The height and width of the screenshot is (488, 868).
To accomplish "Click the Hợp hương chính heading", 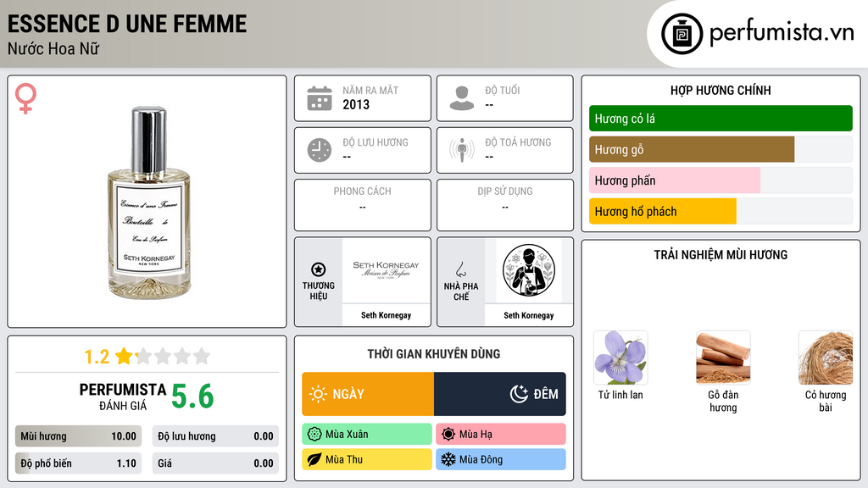I will (721, 90).
